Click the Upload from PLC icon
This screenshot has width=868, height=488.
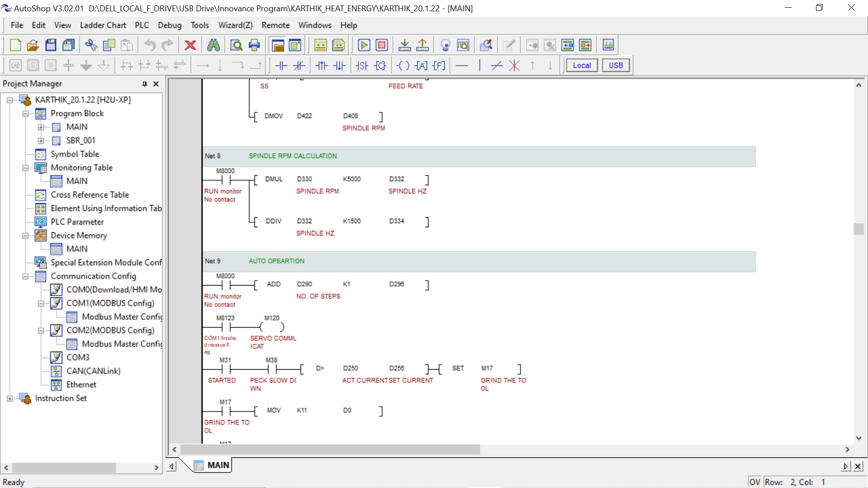(x=422, y=45)
